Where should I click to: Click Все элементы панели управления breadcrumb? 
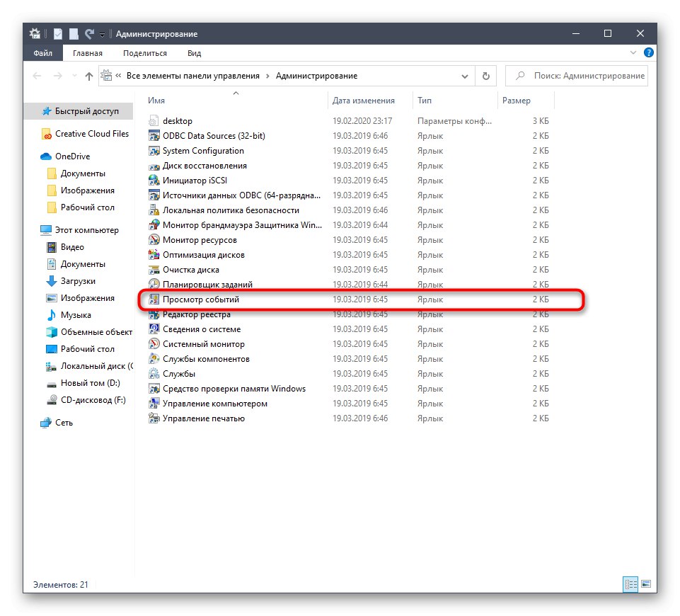pyautogui.click(x=193, y=76)
